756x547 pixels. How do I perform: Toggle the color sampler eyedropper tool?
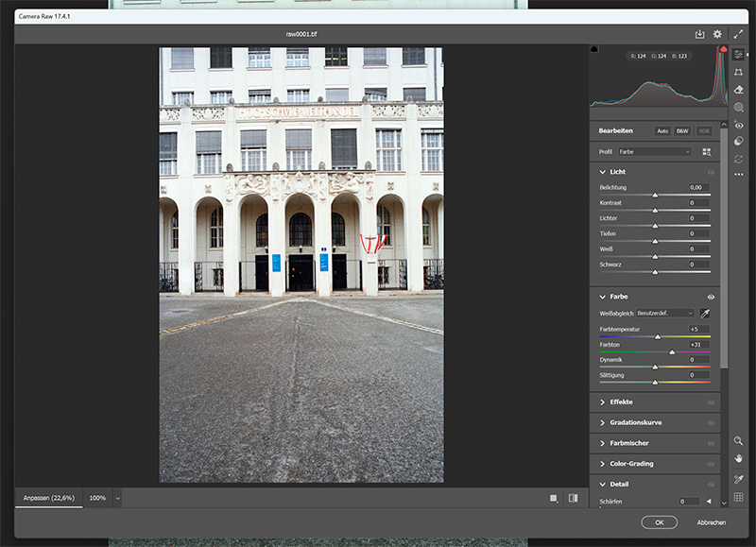(x=738, y=479)
